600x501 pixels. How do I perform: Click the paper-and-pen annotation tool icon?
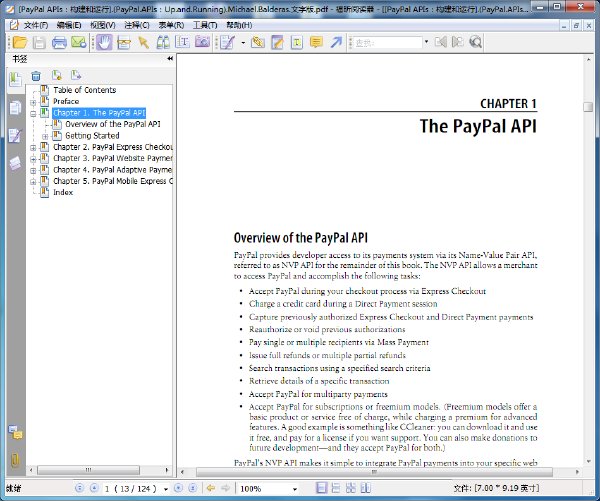(x=227, y=42)
